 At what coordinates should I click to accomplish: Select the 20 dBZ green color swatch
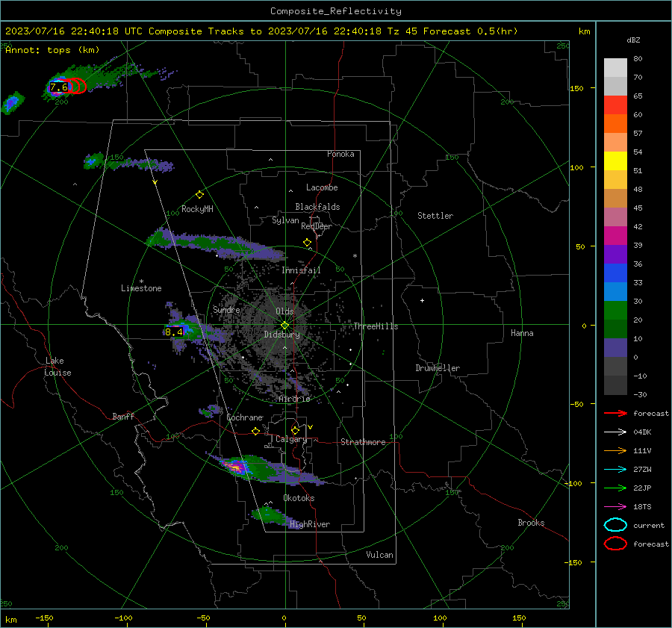(615, 311)
